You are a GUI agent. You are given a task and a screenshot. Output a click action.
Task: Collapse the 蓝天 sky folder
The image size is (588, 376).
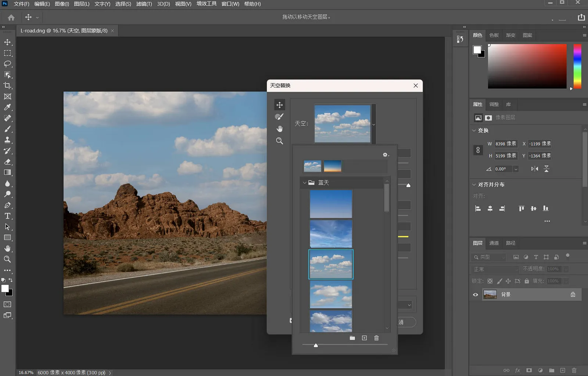[304, 182]
